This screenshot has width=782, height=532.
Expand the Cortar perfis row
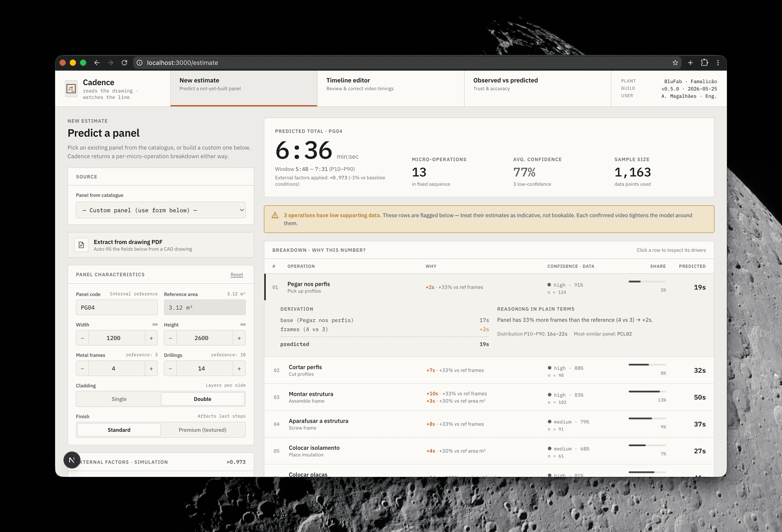tap(489, 370)
